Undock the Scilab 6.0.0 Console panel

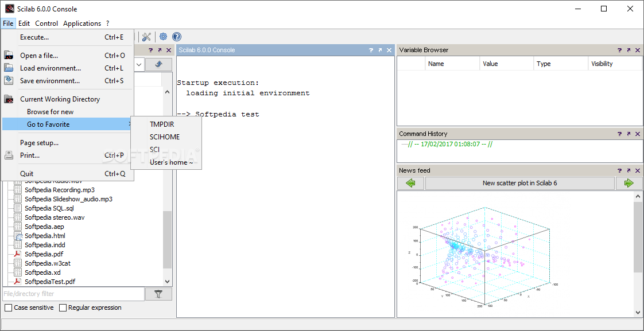(x=380, y=50)
